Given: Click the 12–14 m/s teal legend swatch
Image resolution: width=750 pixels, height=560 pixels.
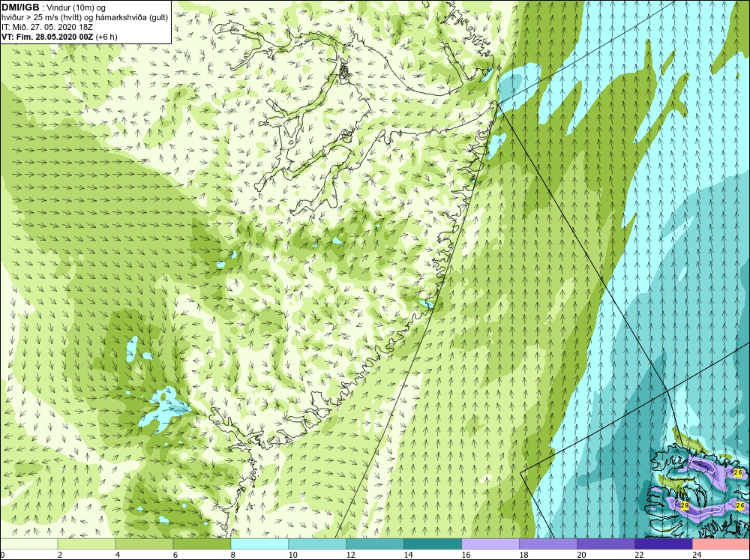Looking at the screenshot, I should pos(375,544).
